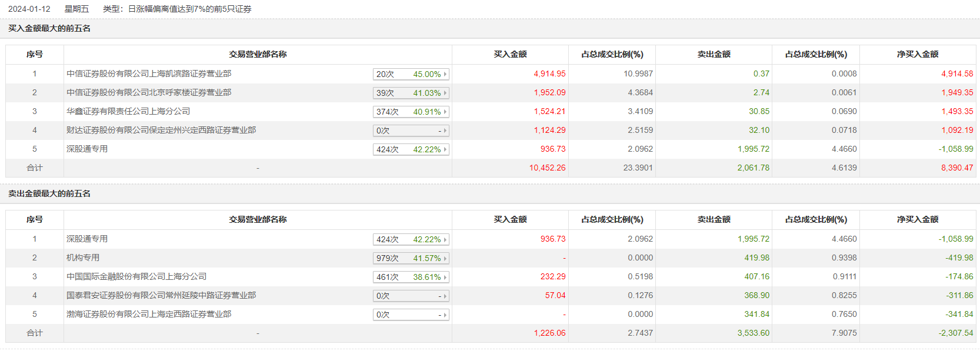Image resolution: width=980 pixels, height=351 pixels.
Task: Expand the 461次 38.61% stats box
Action: (x=411, y=277)
